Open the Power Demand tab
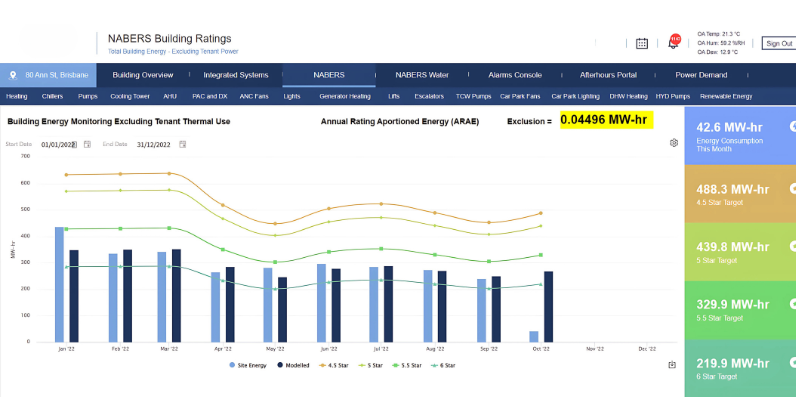Screen dimensions: 800x397 coord(701,75)
